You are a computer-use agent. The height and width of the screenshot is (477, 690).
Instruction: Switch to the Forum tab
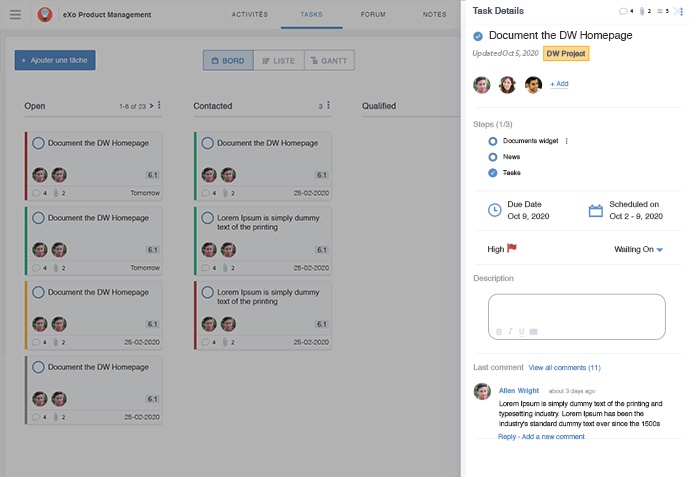[373, 15]
